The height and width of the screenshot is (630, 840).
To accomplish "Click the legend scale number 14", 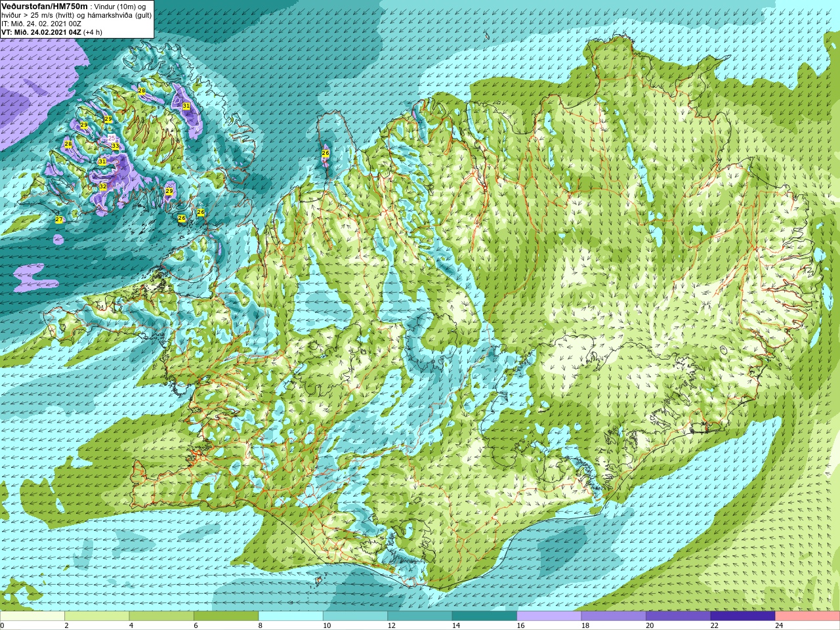I will coord(456,625).
